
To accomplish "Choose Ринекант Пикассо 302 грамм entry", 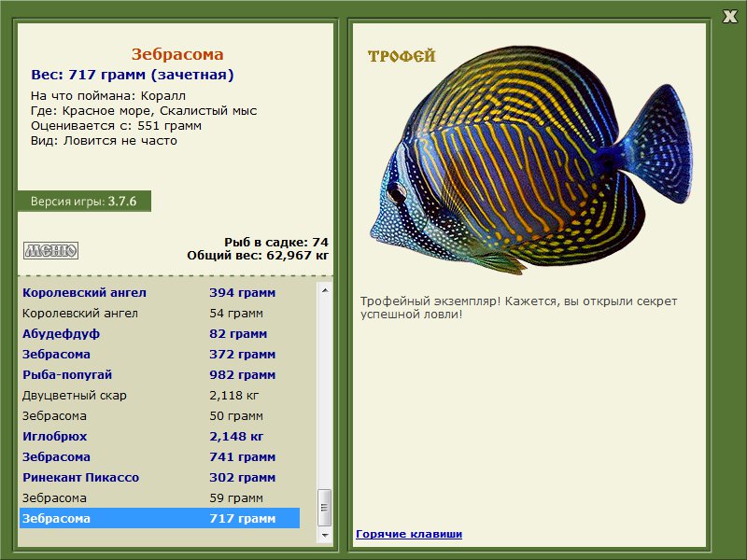I will [x=160, y=477].
